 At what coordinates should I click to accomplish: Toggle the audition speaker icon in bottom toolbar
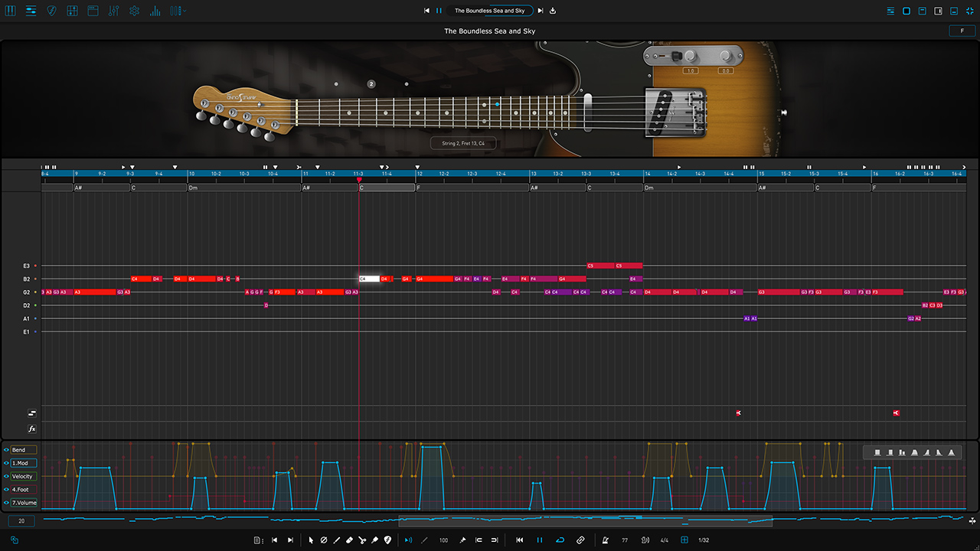408,540
